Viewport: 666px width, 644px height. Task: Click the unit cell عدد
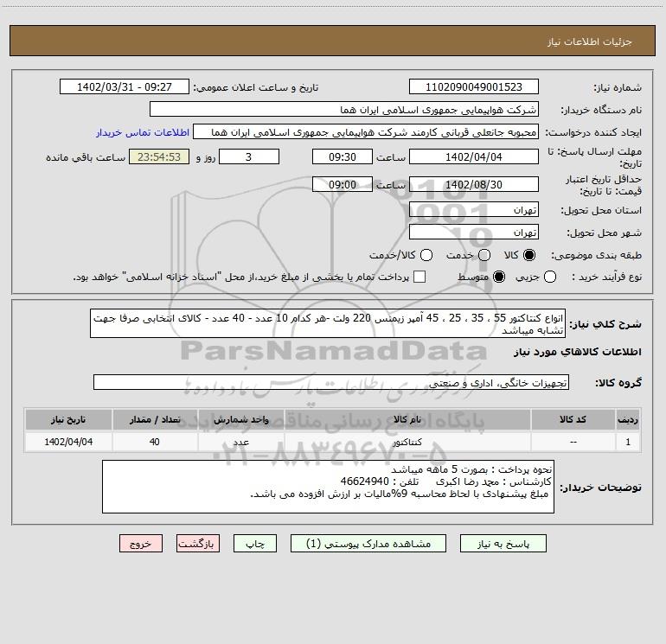tap(240, 442)
